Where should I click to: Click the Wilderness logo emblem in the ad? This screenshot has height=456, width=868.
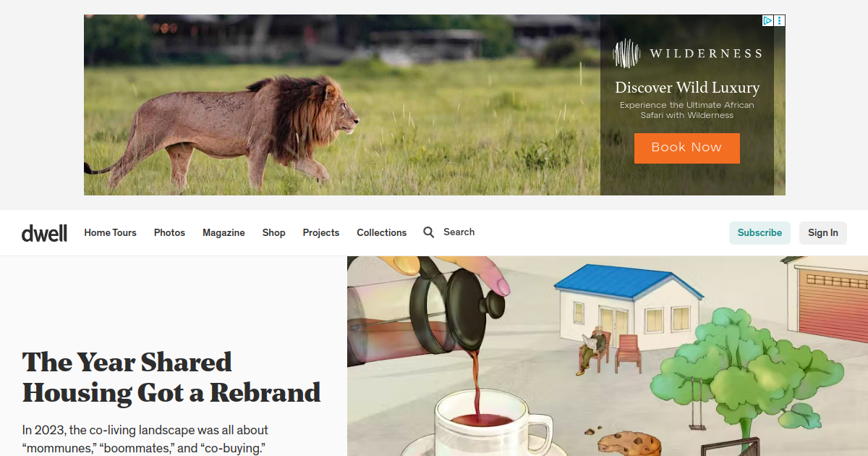tap(627, 54)
